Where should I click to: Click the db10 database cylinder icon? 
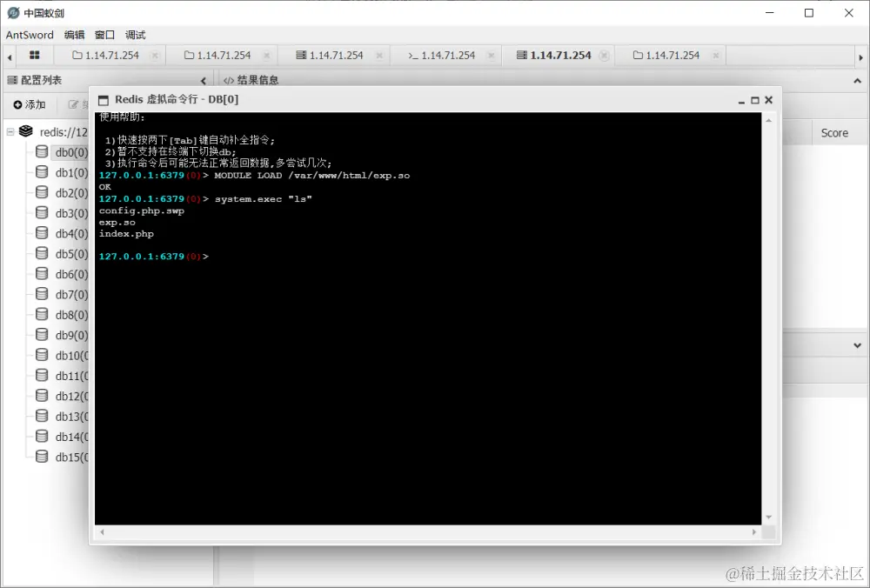[42, 355]
